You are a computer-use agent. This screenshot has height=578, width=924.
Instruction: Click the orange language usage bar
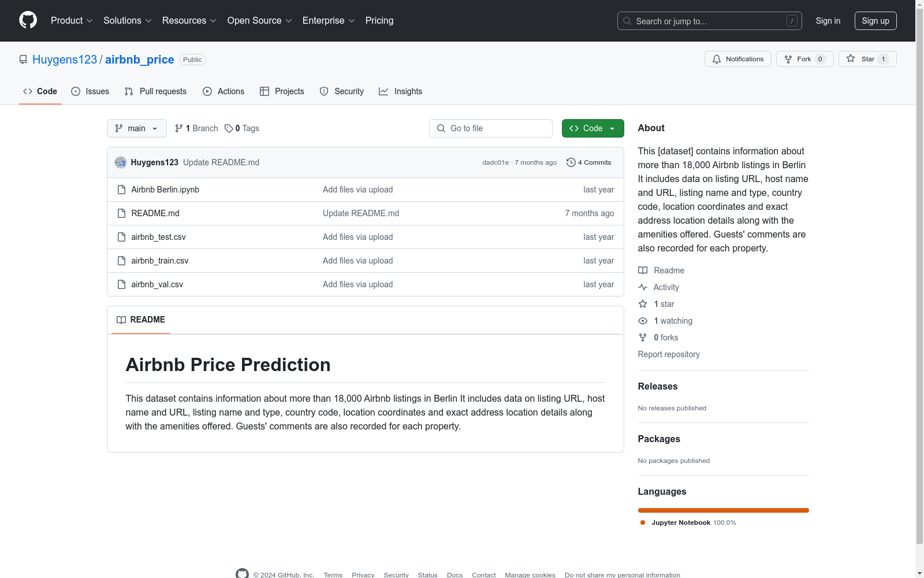coord(723,510)
